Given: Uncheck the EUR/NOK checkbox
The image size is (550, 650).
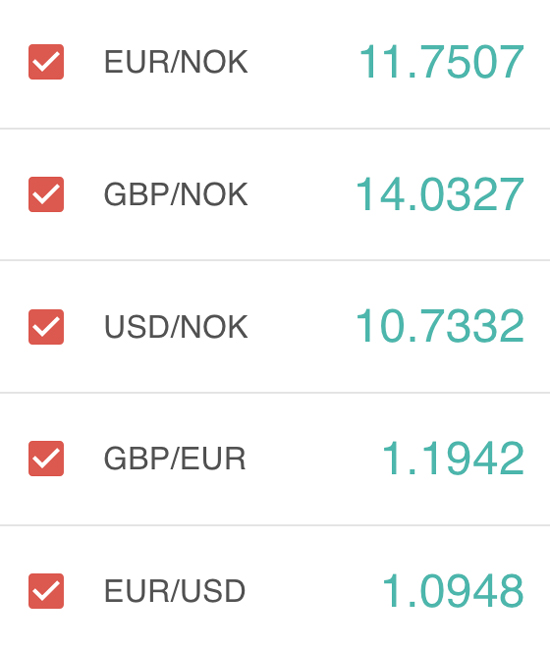Looking at the screenshot, I should [46, 62].
